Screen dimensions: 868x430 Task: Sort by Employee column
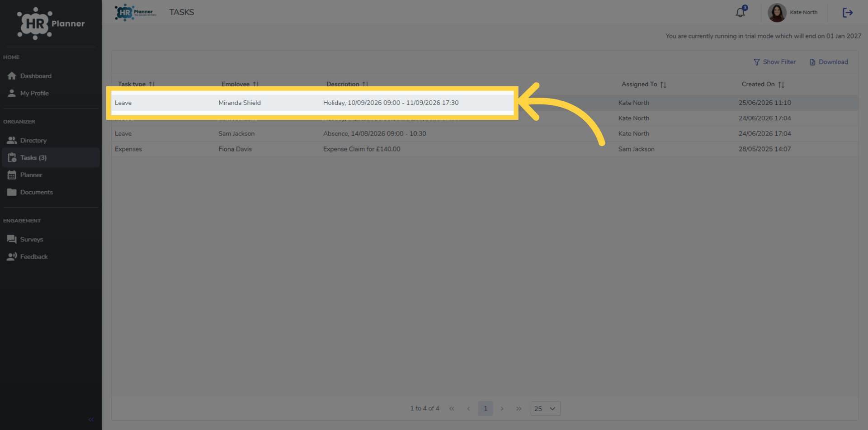coord(240,84)
